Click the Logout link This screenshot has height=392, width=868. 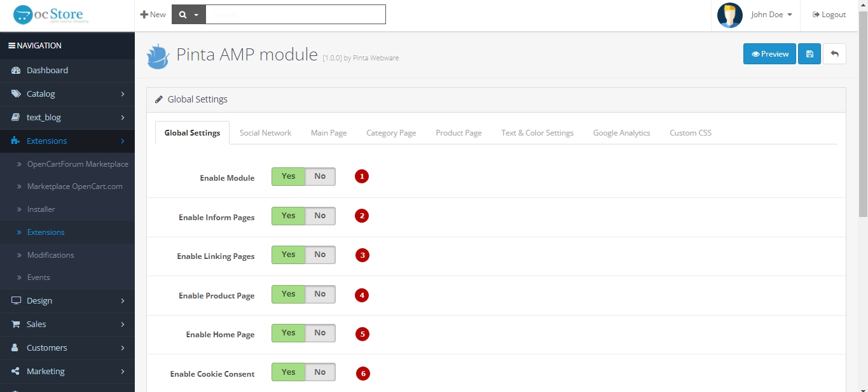click(829, 15)
